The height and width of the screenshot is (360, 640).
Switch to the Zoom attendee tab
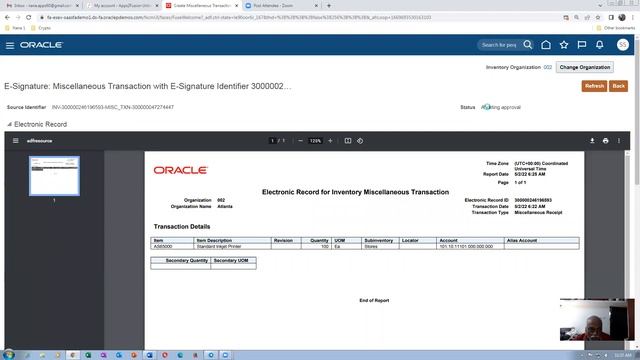[x=282, y=6]
